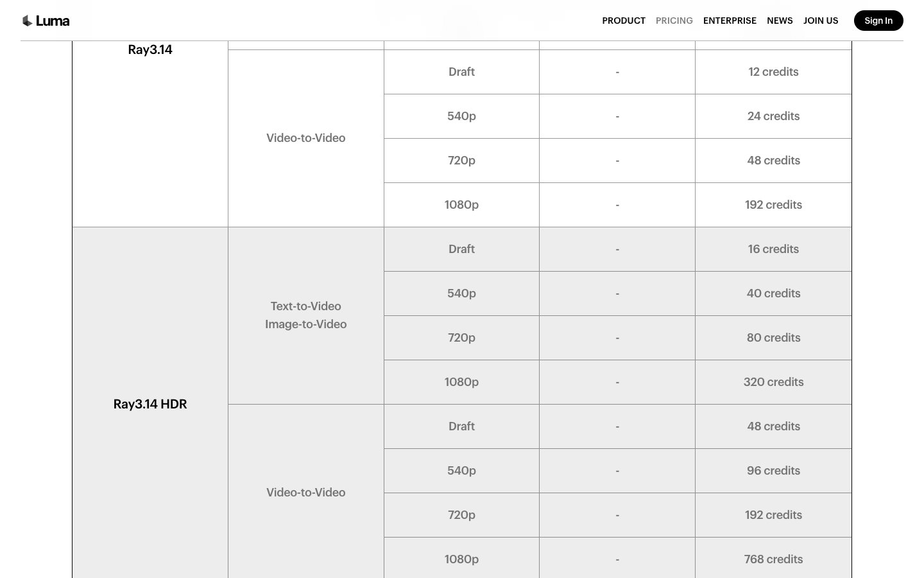Select the 24 credits cell
Image resolution: width=924 pixels, height=578 pixels.
pyautogui.click(x=773, y=116)
